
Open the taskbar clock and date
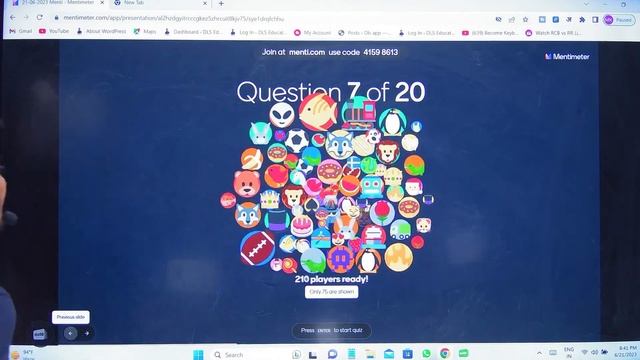(627, 351)
